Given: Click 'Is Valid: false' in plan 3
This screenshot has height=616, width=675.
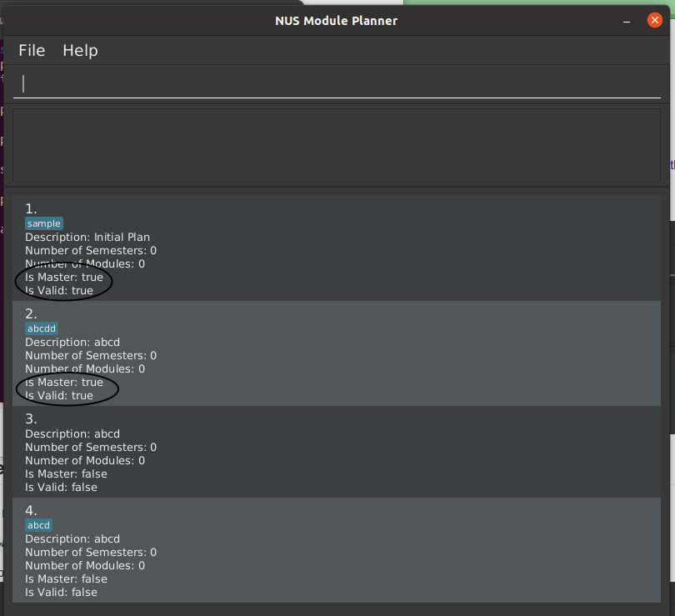Looking at the screenshot, I should [61, 488].
